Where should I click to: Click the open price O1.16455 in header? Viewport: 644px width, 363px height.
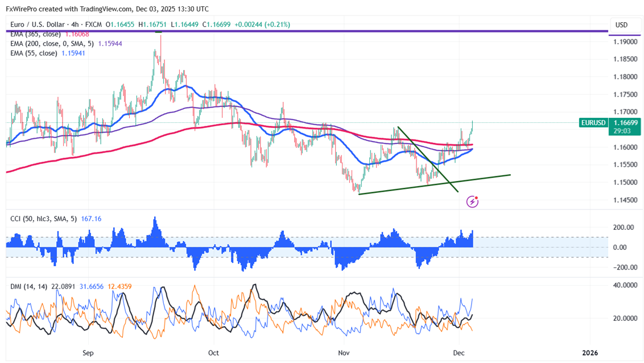click(x=120, y=24)
